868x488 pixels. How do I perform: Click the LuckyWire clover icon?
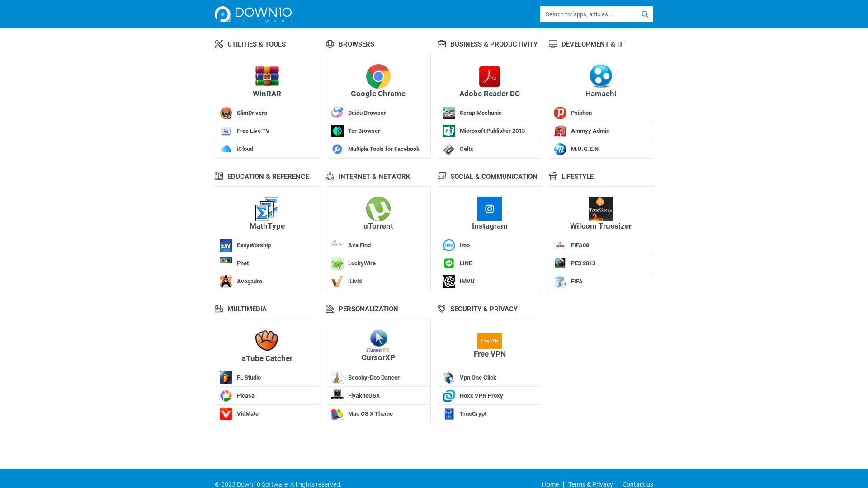(x=337, y=263)
